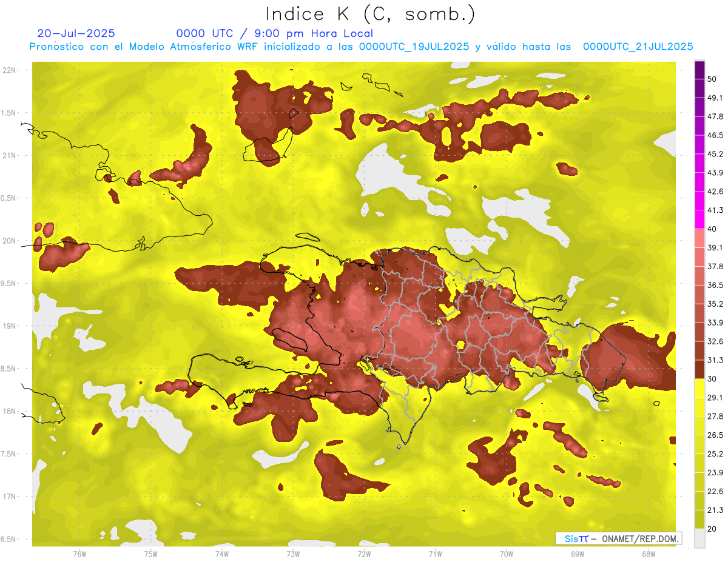Viewport: 728px width, 562px height.
Task: Click the longitude axis label "72W"
Action: pyautogui.click(x=364, y=554)
